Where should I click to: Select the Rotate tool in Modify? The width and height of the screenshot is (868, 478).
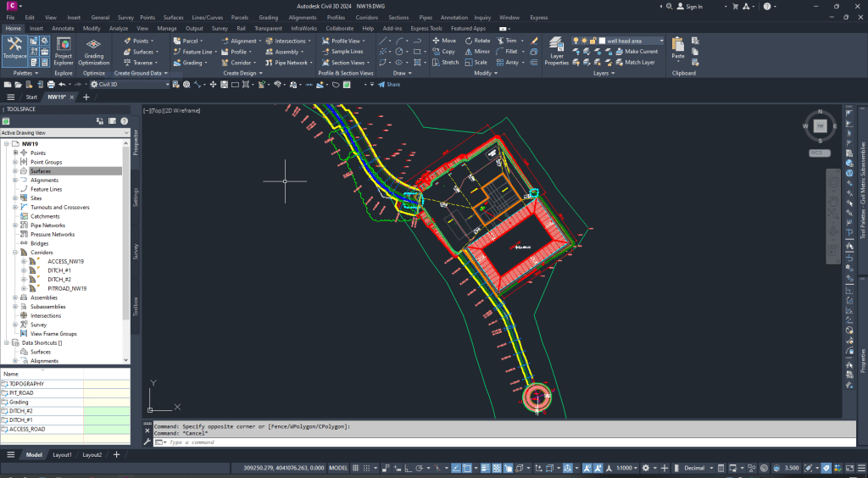[476, 41]
